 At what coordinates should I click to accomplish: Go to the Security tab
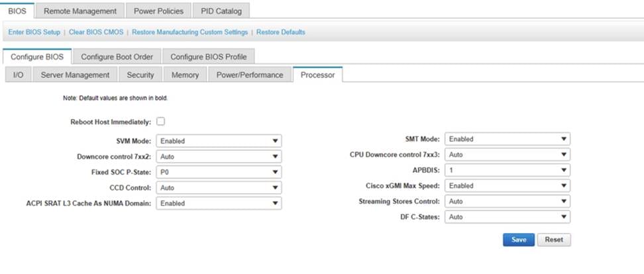click(x=140, y=75)
